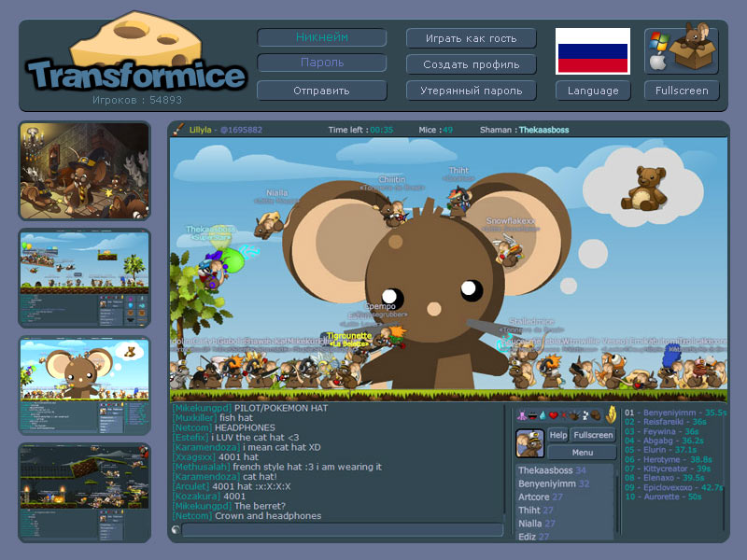Click the map editor brush icon

(178, 129)
